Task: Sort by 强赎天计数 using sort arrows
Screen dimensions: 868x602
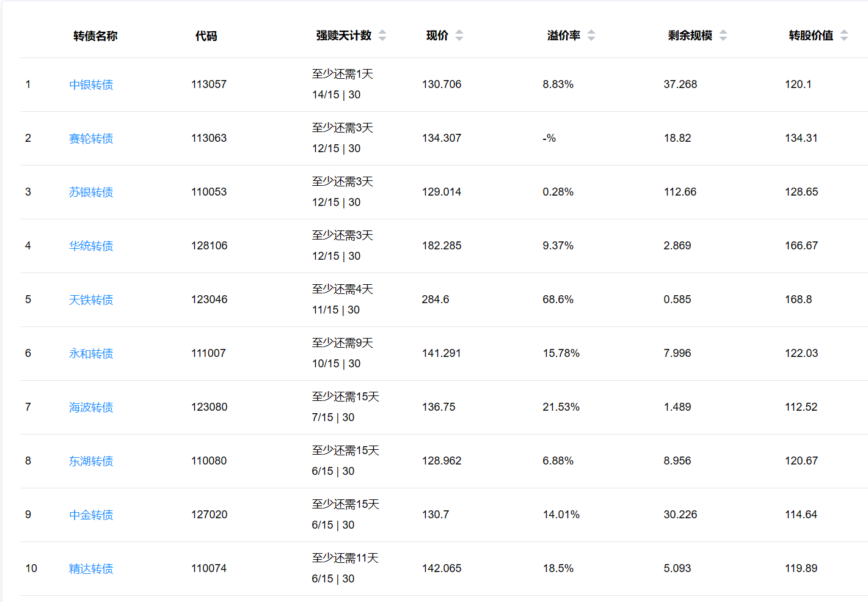Action: (382, 35)
